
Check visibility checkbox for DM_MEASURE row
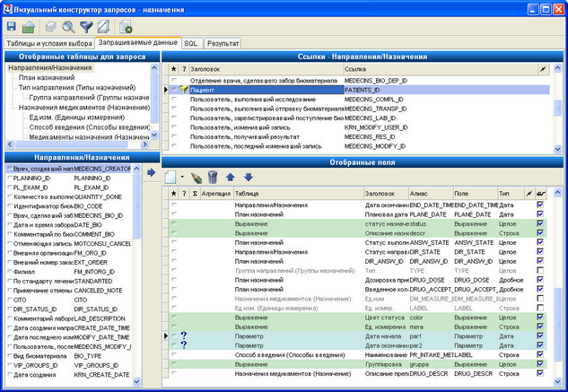(x=540, y=299)
